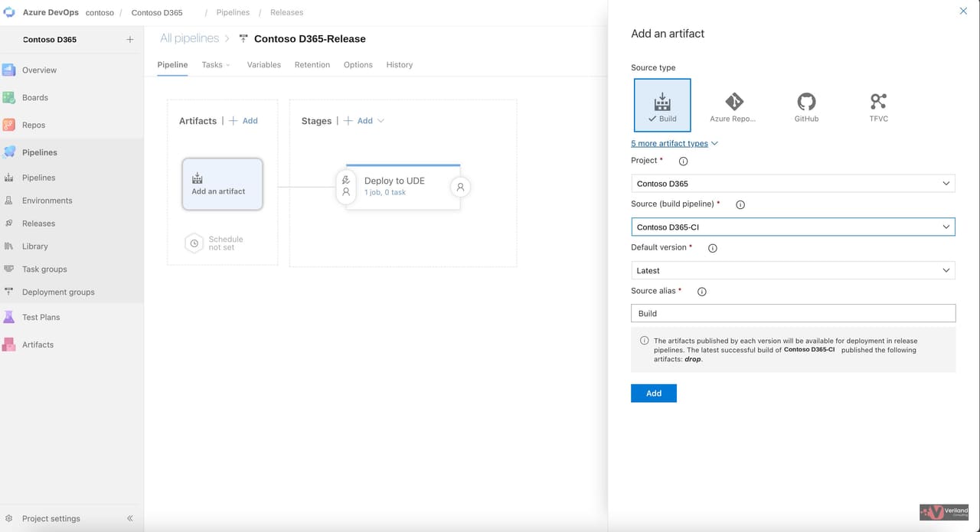Open the Default version dropdown showing Latest
The image size is (980, 532).
pos(793,270)
